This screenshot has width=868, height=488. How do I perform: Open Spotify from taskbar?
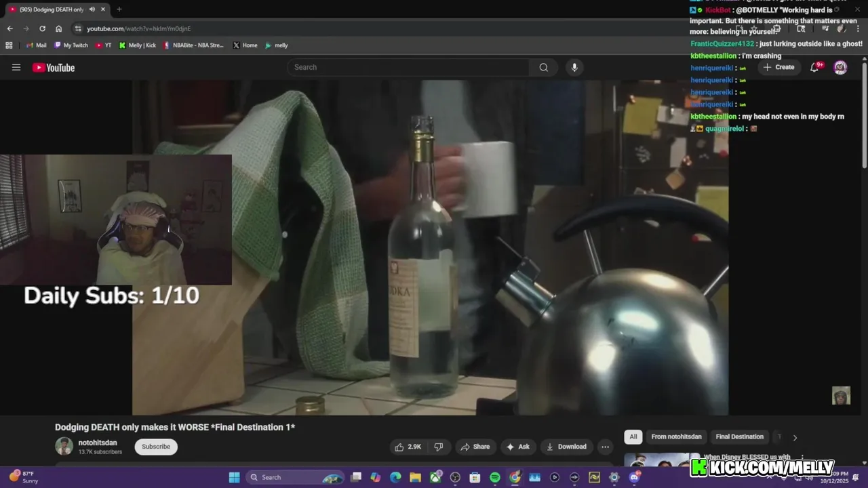point(495,477)
